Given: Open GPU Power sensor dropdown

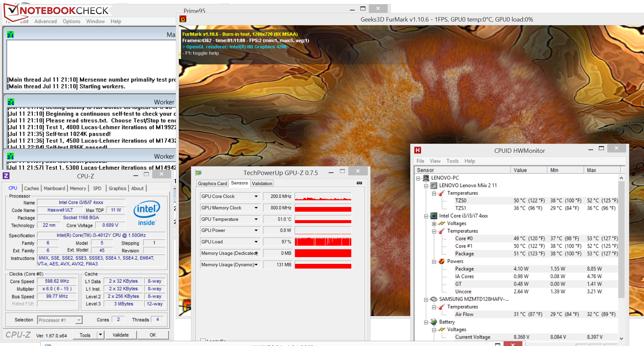Looking at the screenshot, I should [256, 230].
